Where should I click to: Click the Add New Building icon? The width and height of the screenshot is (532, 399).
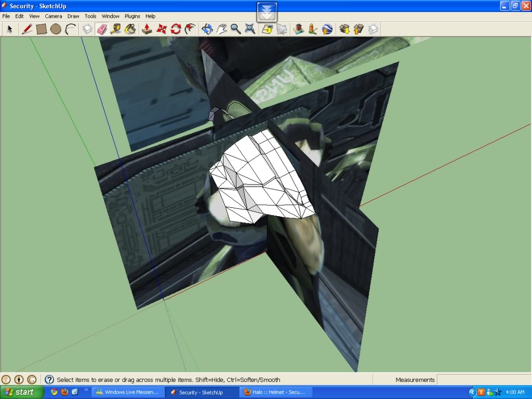point(299,29)
